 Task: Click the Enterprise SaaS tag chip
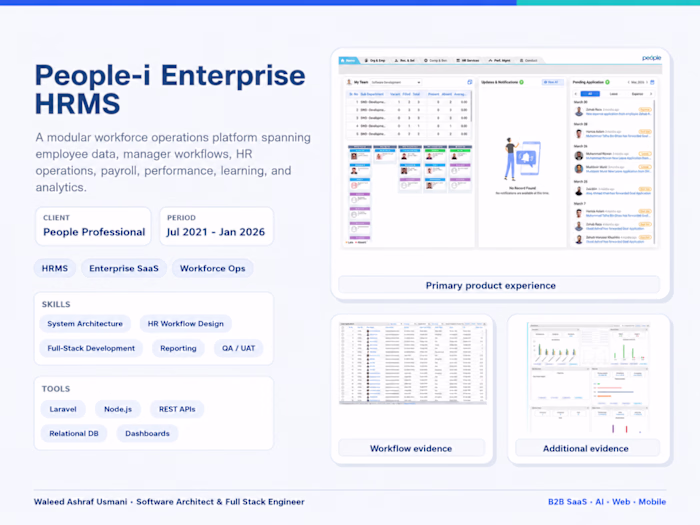pos(124,268)
